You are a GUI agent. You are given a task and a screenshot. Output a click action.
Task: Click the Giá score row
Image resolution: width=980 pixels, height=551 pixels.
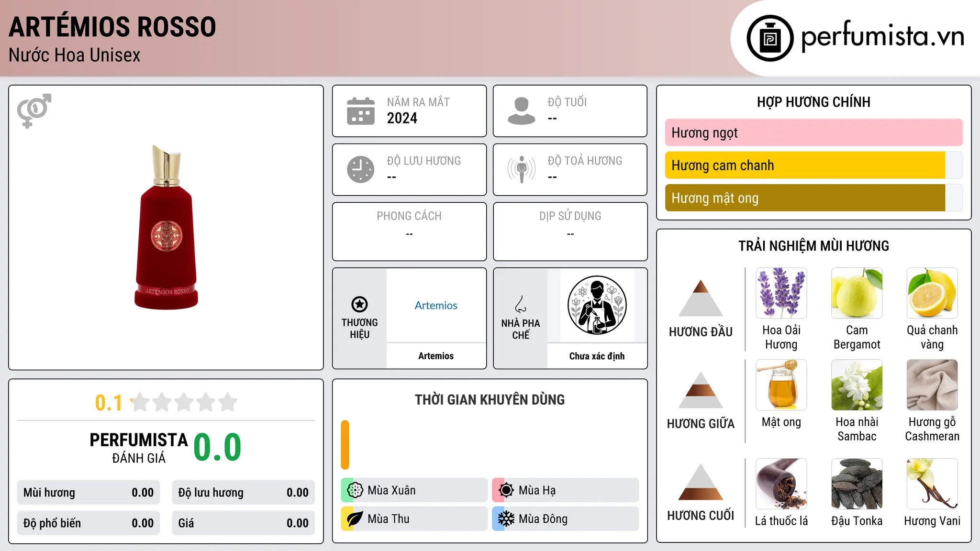coord(244,523)
